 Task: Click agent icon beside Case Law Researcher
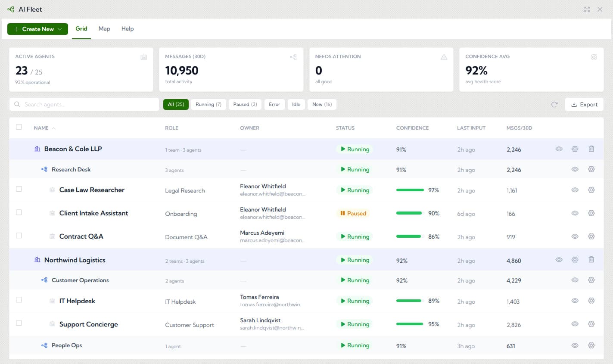(53, 190)
